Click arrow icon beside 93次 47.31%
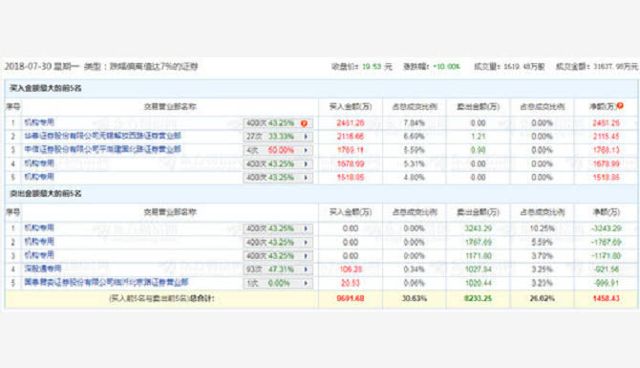 pyautogui.click(x=306, y=269)
